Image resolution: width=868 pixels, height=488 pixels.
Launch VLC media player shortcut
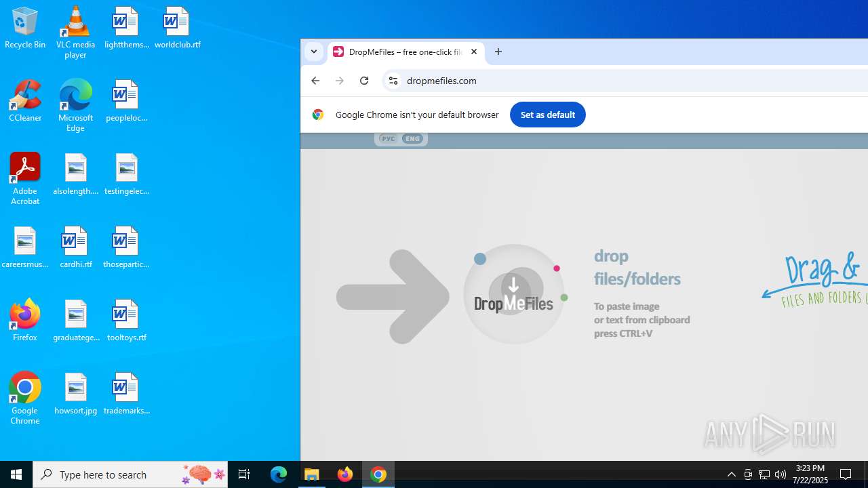(x=75, y=33)
